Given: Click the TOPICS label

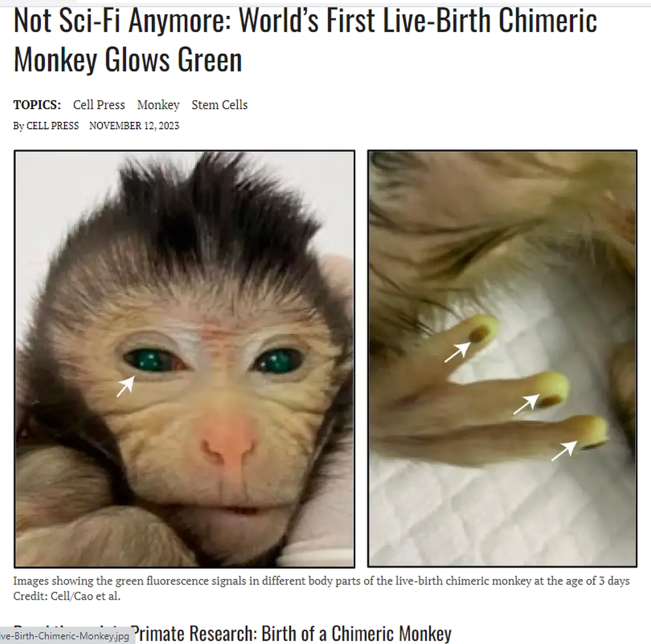Looking at the screenshot, I should click(x=37, y=105).
